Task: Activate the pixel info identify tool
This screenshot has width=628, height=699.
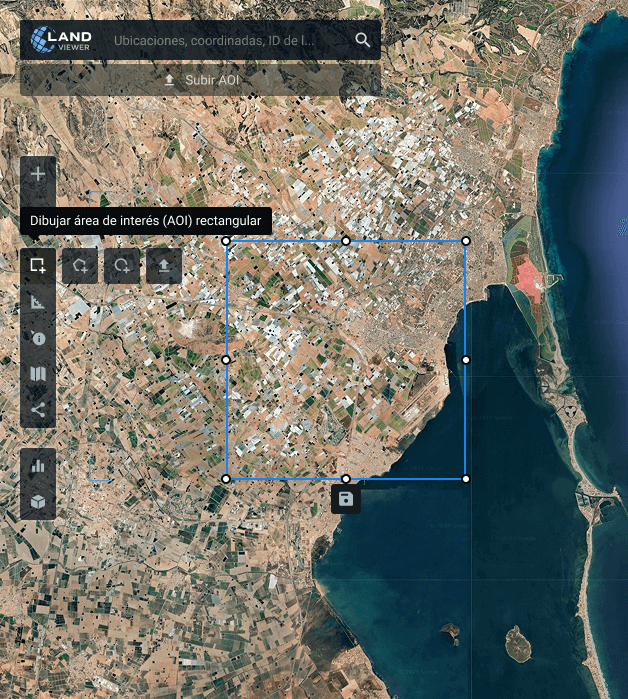Action: click(38, 338)
